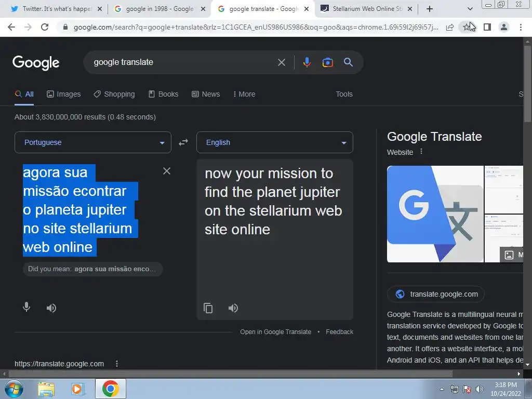The image size is (532, 399).
Task: Open the Windows Start button
Action: click(x=14, y=389)
